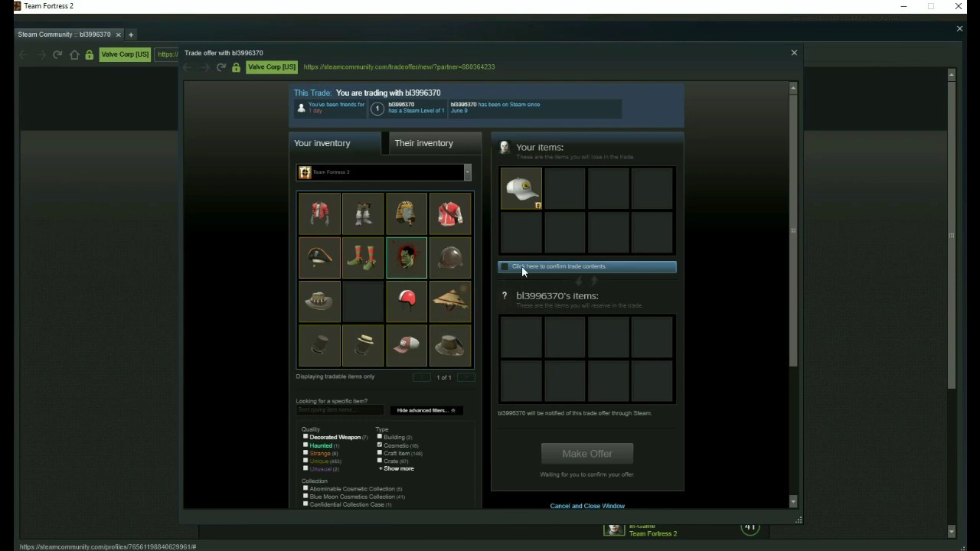Click the Steam Community window vertical scrollbar
Screen dimensions: 980x551
pos(952,235)
